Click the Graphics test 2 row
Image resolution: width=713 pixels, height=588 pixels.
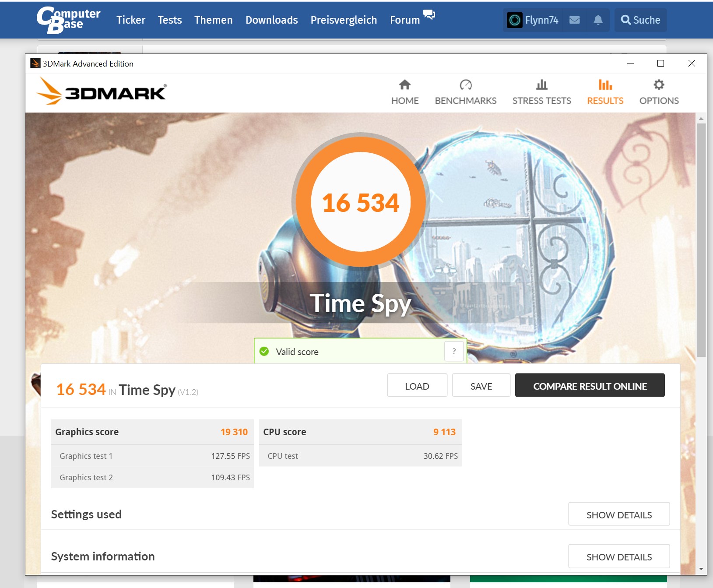pyautogui.click(x=152, y=477)
